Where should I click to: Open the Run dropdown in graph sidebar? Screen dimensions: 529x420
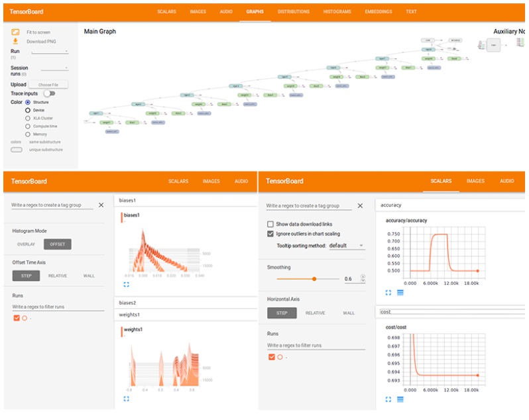50,52
